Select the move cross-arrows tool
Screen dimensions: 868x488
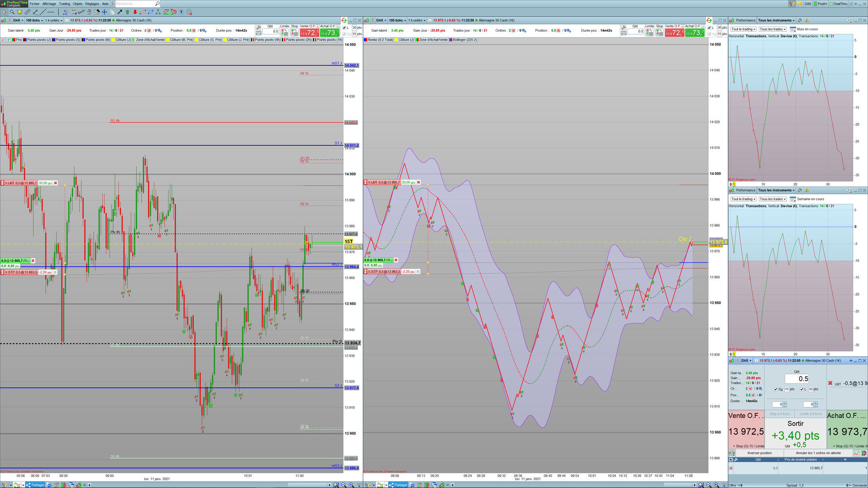pos(104,12)
